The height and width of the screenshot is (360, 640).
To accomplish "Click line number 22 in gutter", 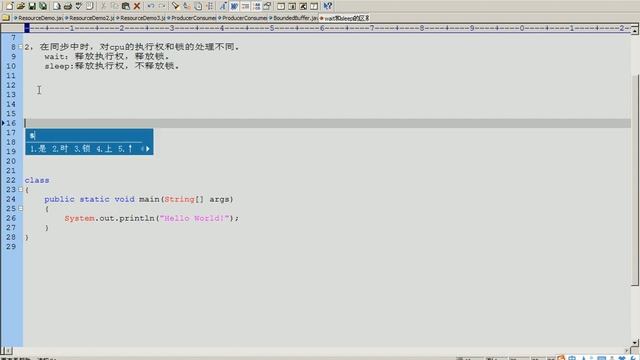I will tap(11, 180).
